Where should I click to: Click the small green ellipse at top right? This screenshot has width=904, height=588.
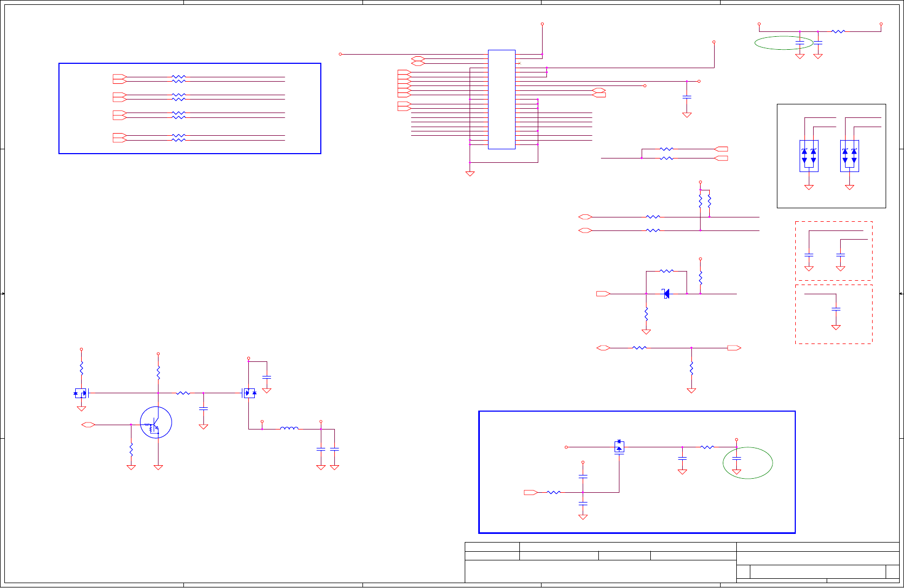(784, 43)
